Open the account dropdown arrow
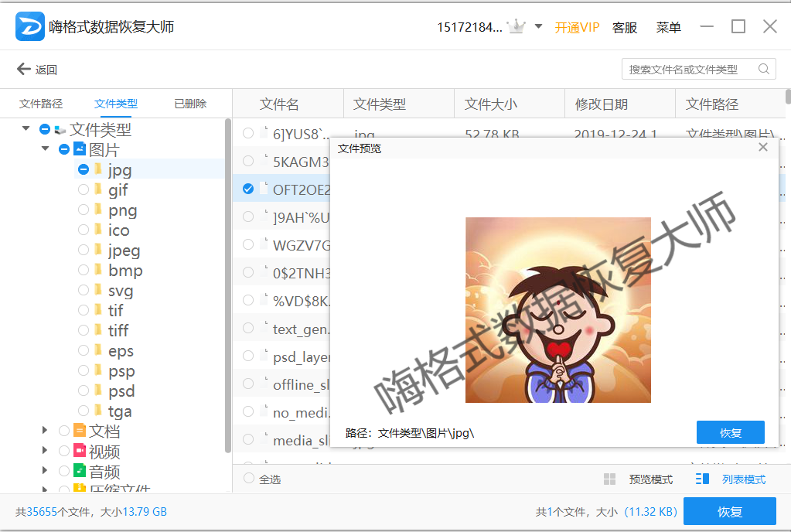The image size is (791, 532). (538, 26)
